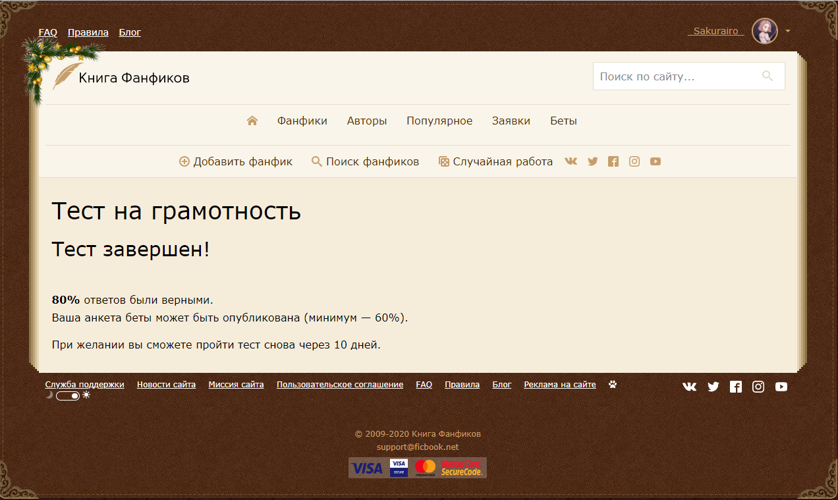Focus the site search input field
The width and height of the screenshot is (838, 500).
674,76
